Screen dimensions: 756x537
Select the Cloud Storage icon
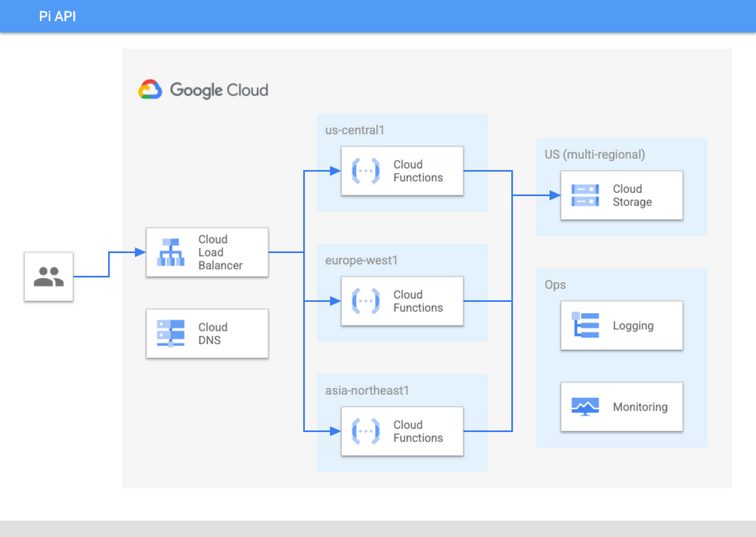pos(585,195)
